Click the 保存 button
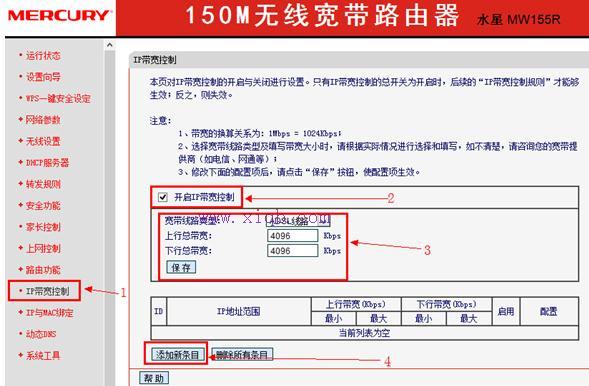 [x=181, y=267]
